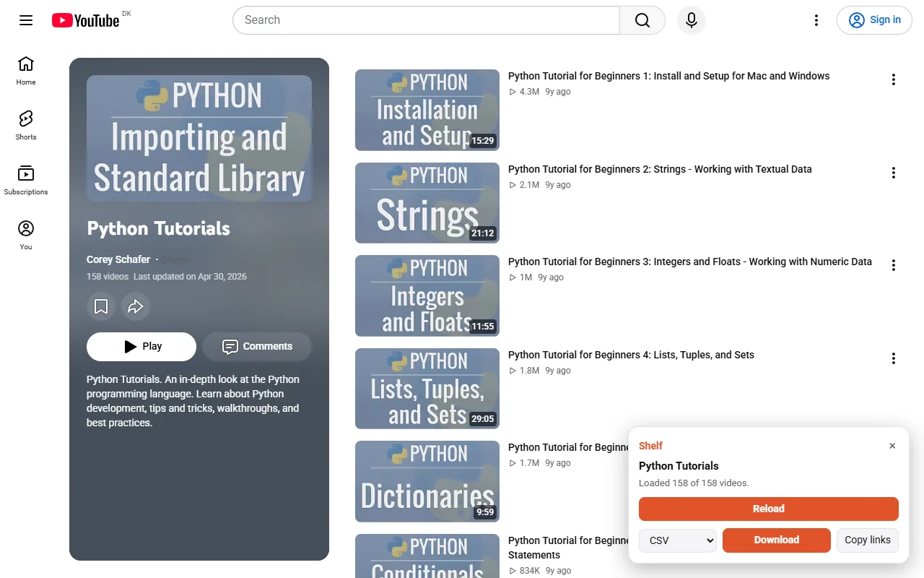Screen dimensions: 924x578
Task: Open the hamburger guide menu
Action: point(26,20)
